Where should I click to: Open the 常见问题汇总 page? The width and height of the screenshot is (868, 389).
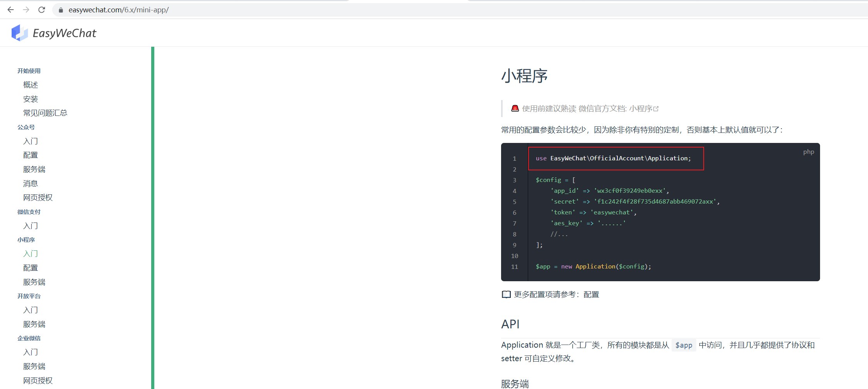click(x=45, y=112)
